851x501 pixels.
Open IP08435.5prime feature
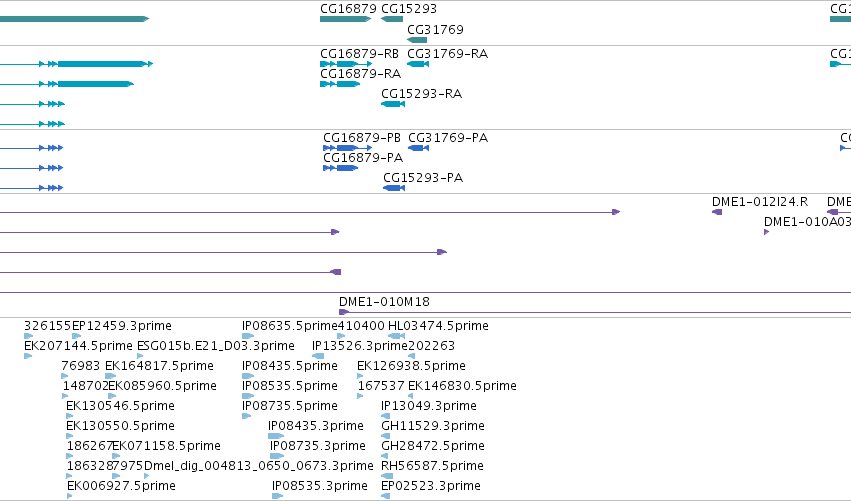248,376
